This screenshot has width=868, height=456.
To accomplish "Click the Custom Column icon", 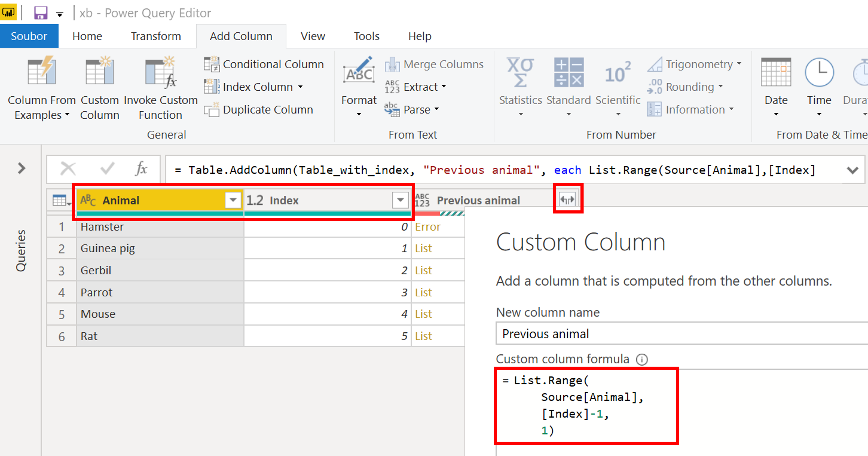I will (99, 71).
